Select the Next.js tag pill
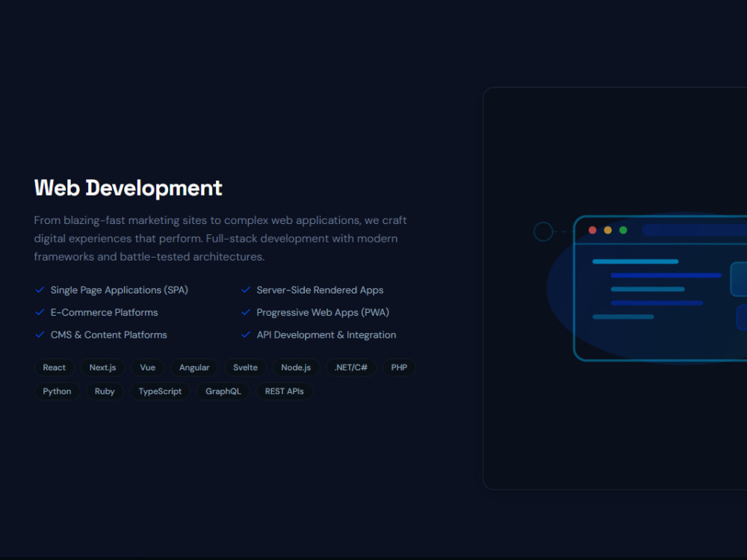Viewport: 747px width, 560px height. [102, 367]
